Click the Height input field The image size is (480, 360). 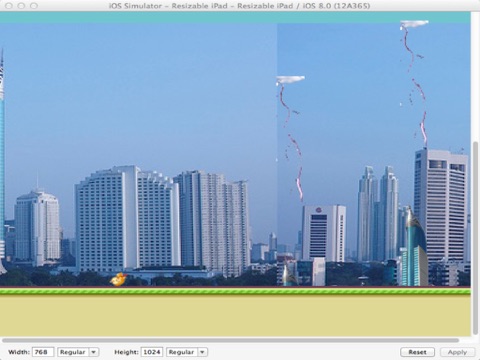point(152,352)
